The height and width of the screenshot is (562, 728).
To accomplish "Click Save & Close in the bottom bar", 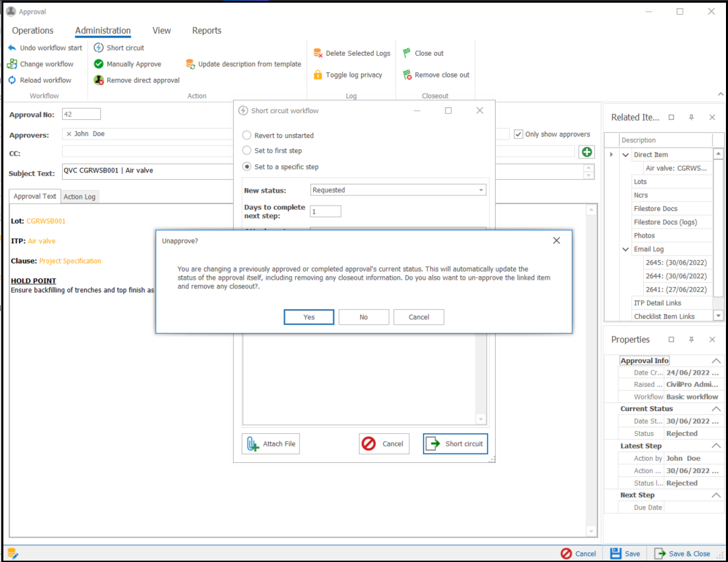I will coord(682,553).
